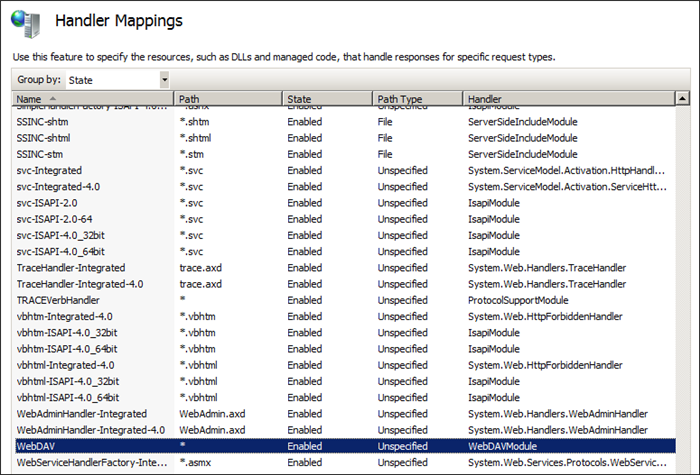Click the Path Type column header

[417, 99]
